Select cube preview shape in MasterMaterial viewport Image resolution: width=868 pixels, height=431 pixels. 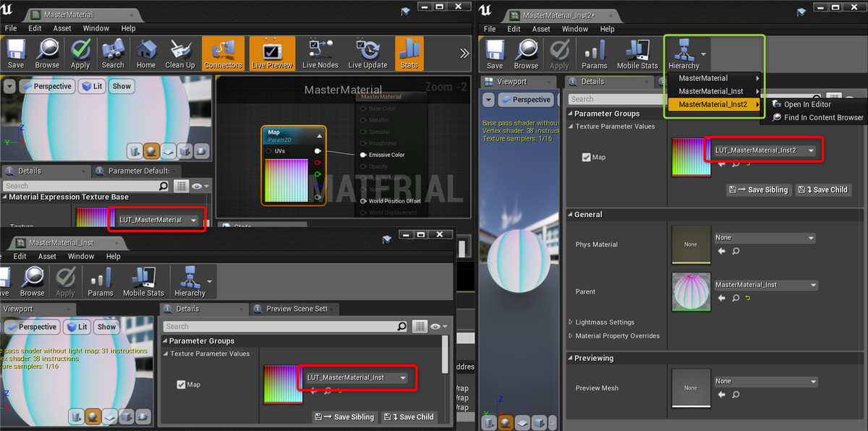[185, 151]
